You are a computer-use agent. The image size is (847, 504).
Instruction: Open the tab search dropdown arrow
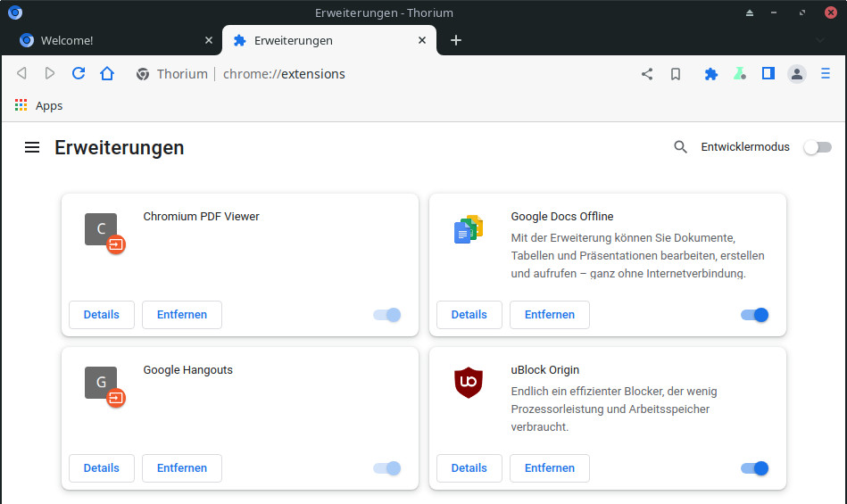click(x=820, y=40)
